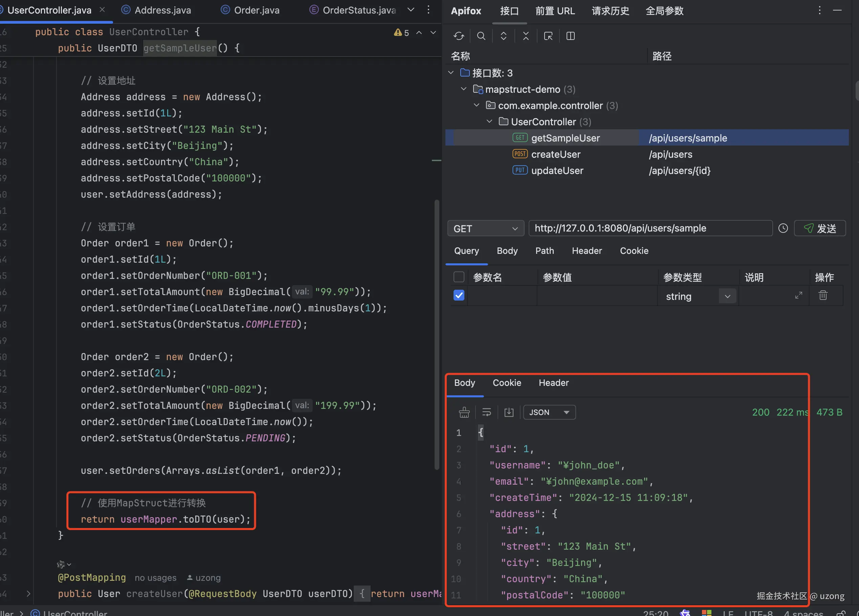859x616 pixels.
Task: Click the expand all icon in Apifox toolbar
Action: pyautogui.click(x=503, y=36)
